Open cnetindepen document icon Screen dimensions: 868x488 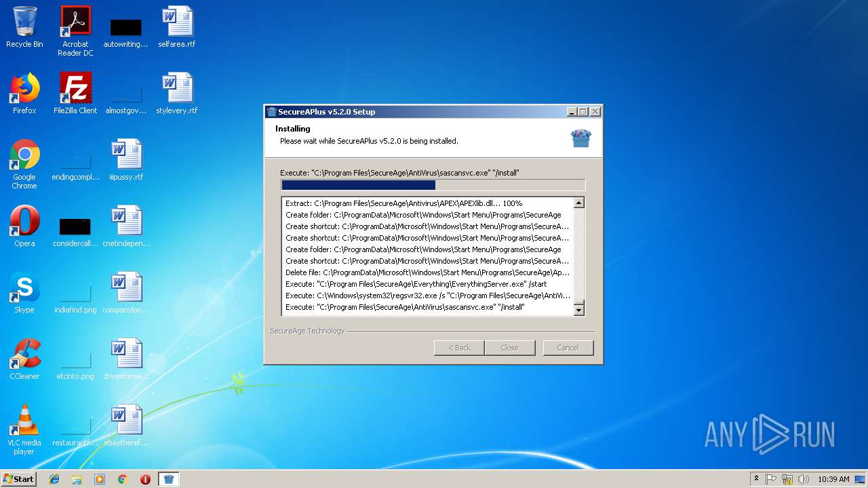126,226
